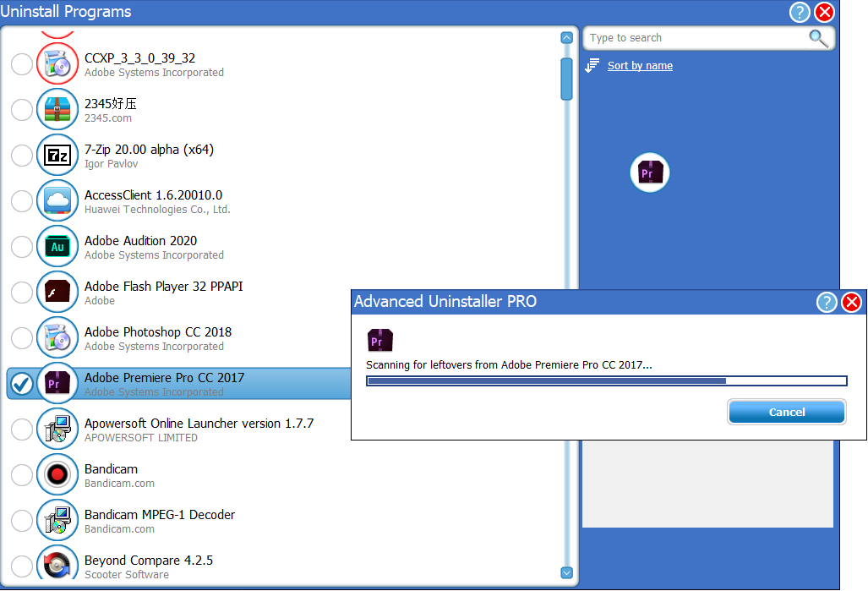Select the Adobe Flash Player 32 PPAPI entry
Image resolution: width=868 pixels, height=591 pixels.
pos(163,287)
